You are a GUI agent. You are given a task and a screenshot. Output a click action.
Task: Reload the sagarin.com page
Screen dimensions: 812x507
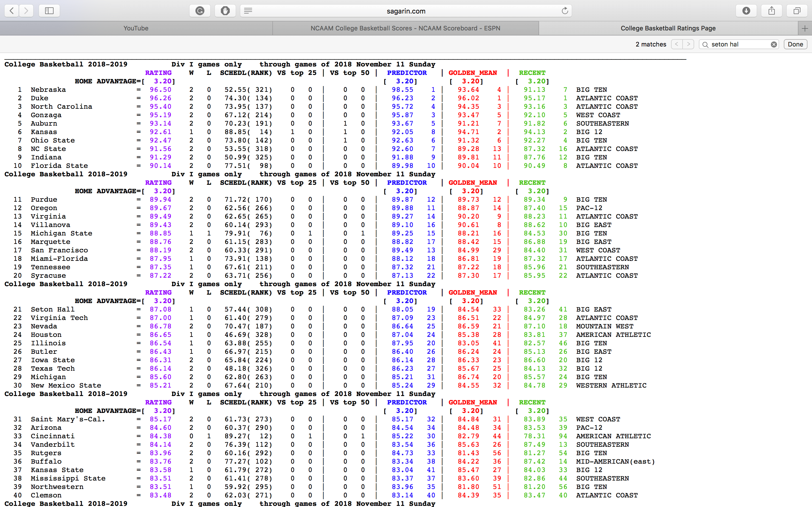tap(565, 10)
